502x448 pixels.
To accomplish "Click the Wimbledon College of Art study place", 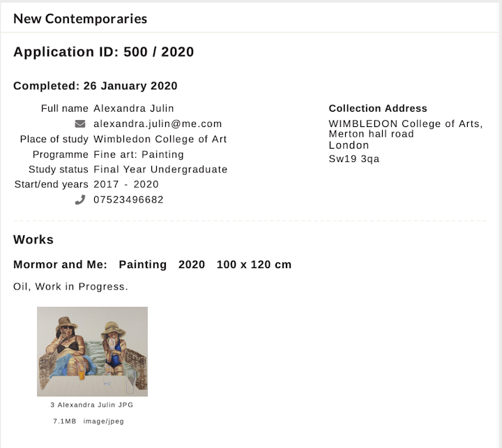I will [160, 139].
